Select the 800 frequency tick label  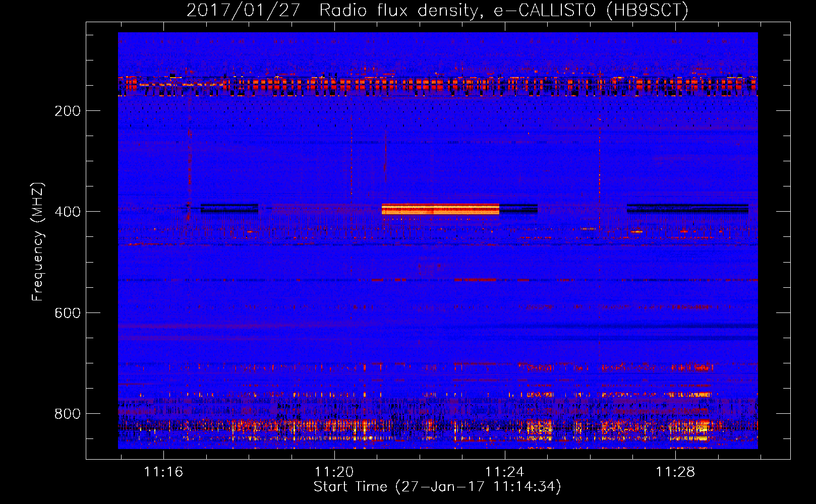(x=68, y=414)
